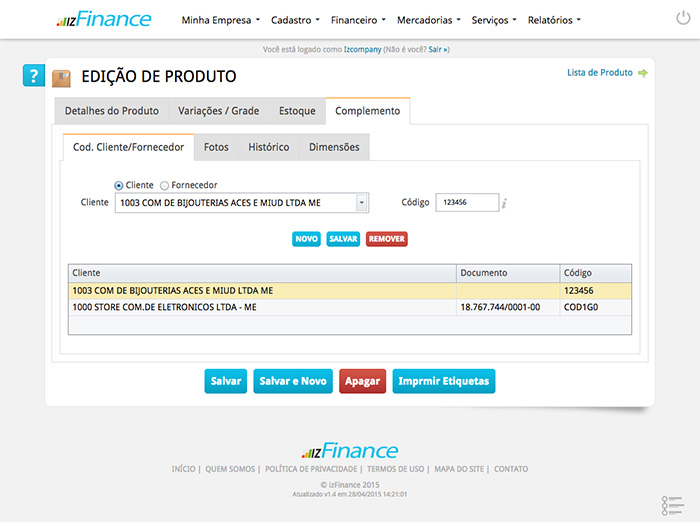
Task: Open the Fotos sub-tab
Action: click(x=216, y=147)
